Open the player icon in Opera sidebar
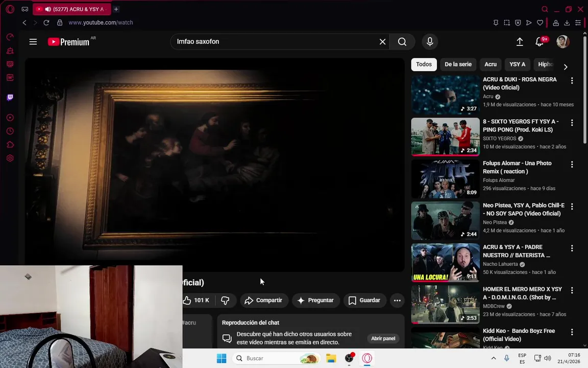 click(10, 118)
